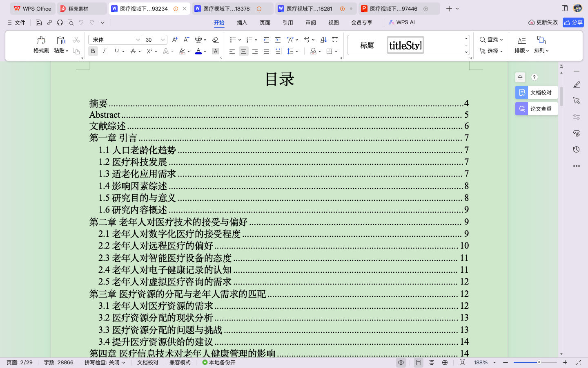The width and height of the screenshot is (588, 368).
Task: Click the 分享 share button
Action: pyautogui.click(x=573, y=22)
